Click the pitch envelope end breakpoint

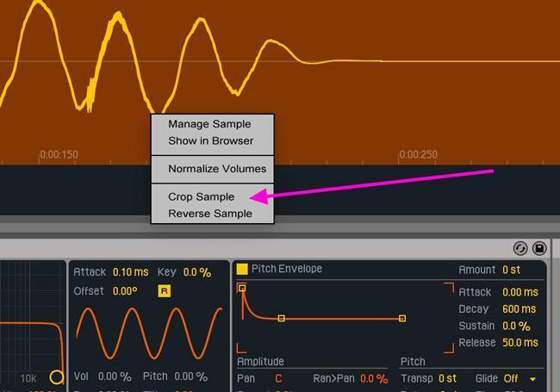402,319
